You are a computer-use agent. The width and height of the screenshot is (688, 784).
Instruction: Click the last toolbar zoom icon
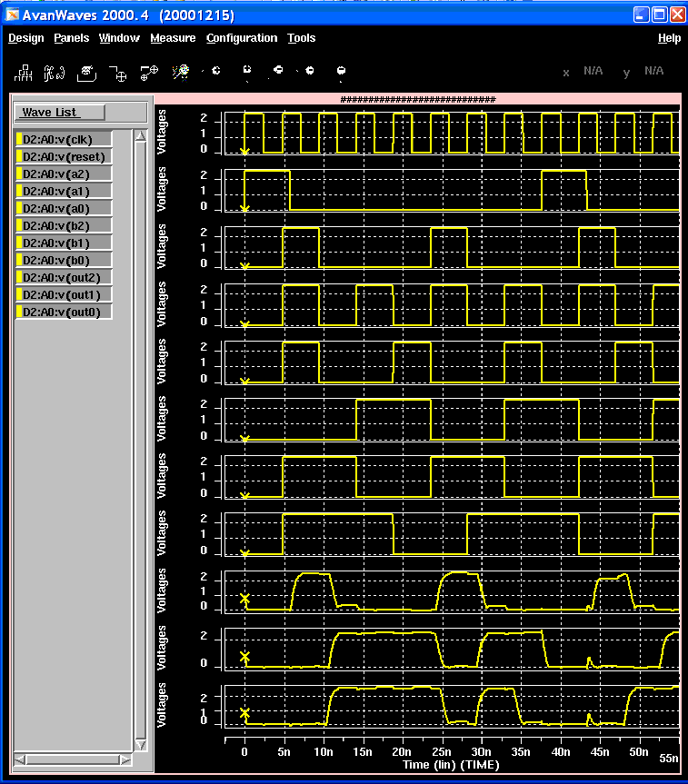tap(341, 72)
